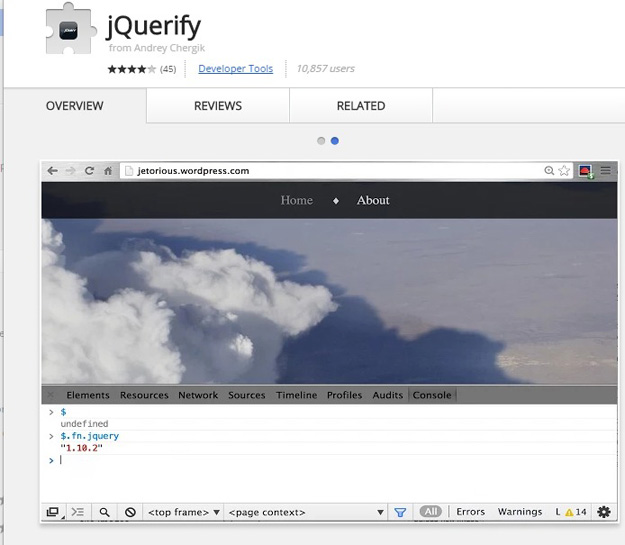The width and height of the screenshot is (625, 545).
Task: Open the Developer Tools category link
Action: coord(236,69)
